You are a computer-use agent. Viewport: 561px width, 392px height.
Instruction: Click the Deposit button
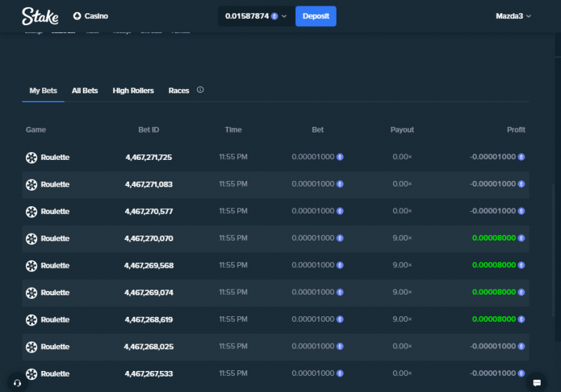(316, 16)
